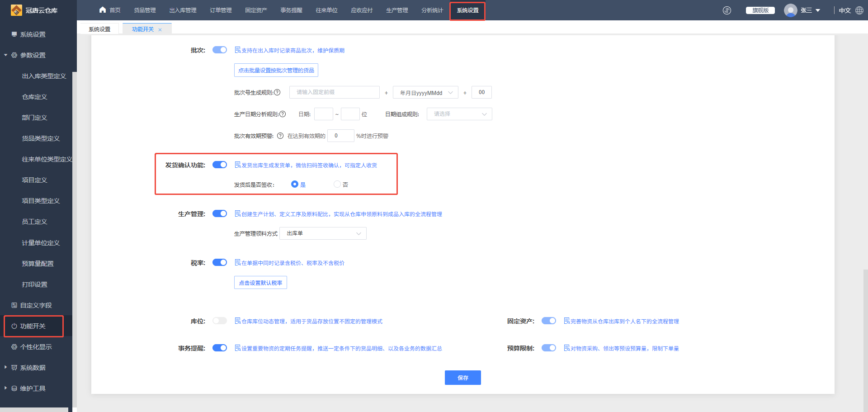Open the 订单管理 top menu
The width and height of the screenshot is (868, 412).
221,10
